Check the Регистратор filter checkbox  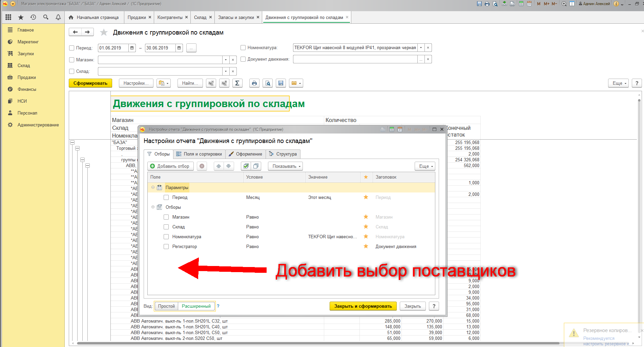pyautogui.click(x=166, y=247)
